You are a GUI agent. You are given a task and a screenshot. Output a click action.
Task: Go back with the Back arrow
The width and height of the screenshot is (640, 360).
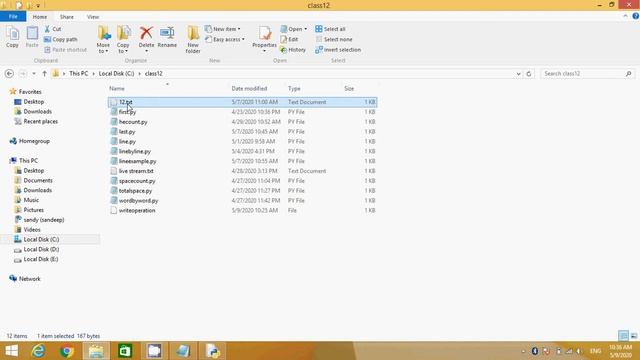(x=9, y=73)
